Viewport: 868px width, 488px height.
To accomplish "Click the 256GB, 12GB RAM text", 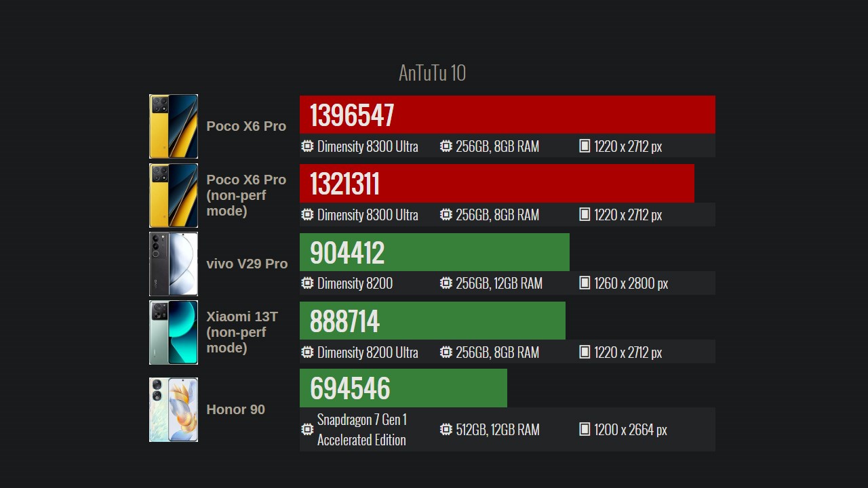I will [x=499, y=283].
